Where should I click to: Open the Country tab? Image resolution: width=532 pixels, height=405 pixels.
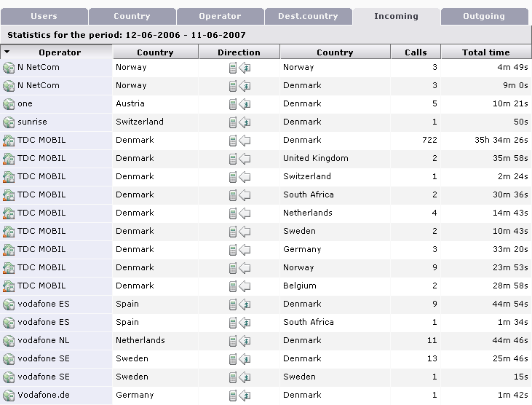[132, 16]
